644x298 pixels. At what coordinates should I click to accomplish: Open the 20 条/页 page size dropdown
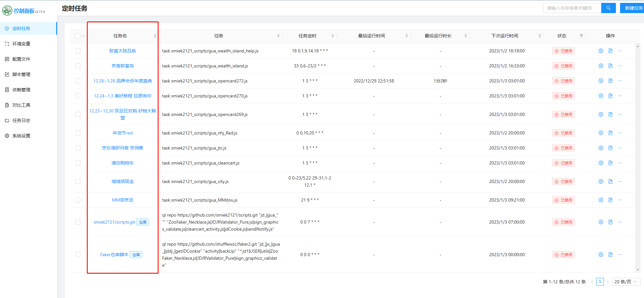tap(625, 282)
